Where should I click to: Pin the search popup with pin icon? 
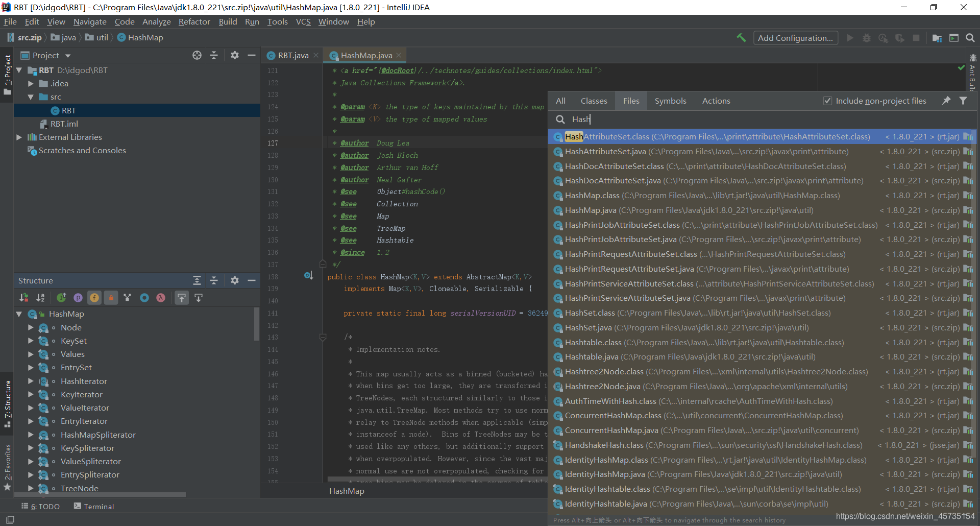click(x=946, y=101)
